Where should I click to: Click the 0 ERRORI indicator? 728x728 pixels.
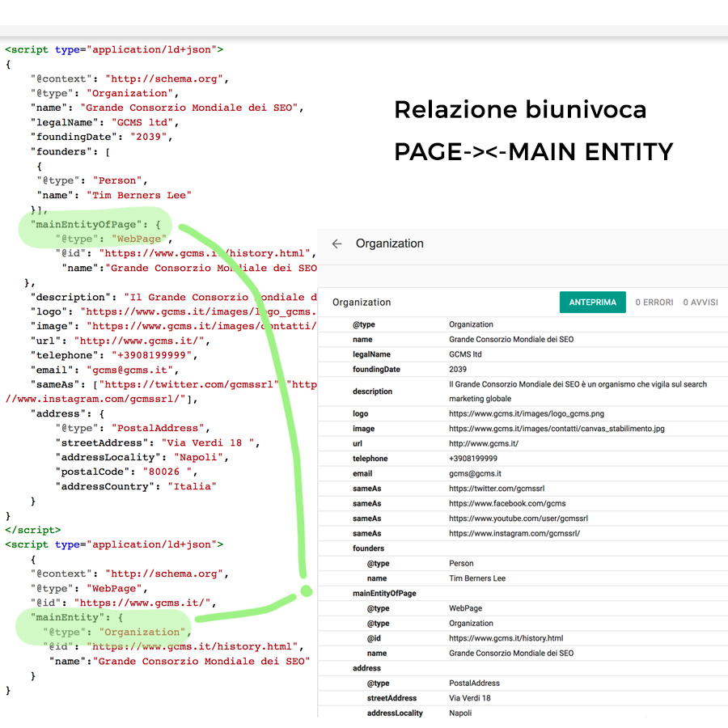click(654, 303)
